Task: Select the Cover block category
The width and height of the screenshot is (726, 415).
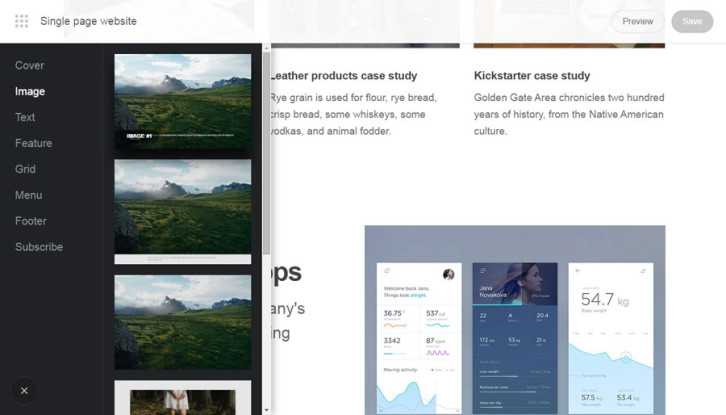Action: [x=29, y=65]
